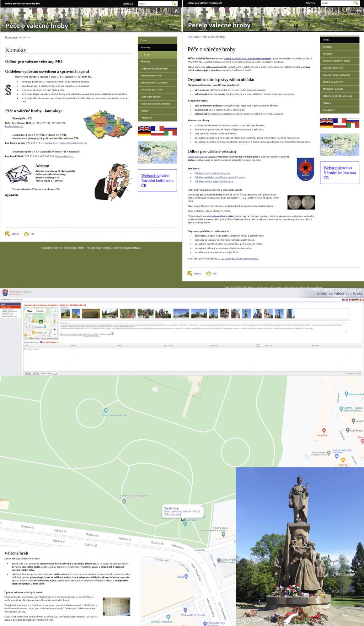Image resolution: width=364 pixels, height=626 pixels.
Task: Click the magnifier search icon in left header
Action: click(174, 3)
